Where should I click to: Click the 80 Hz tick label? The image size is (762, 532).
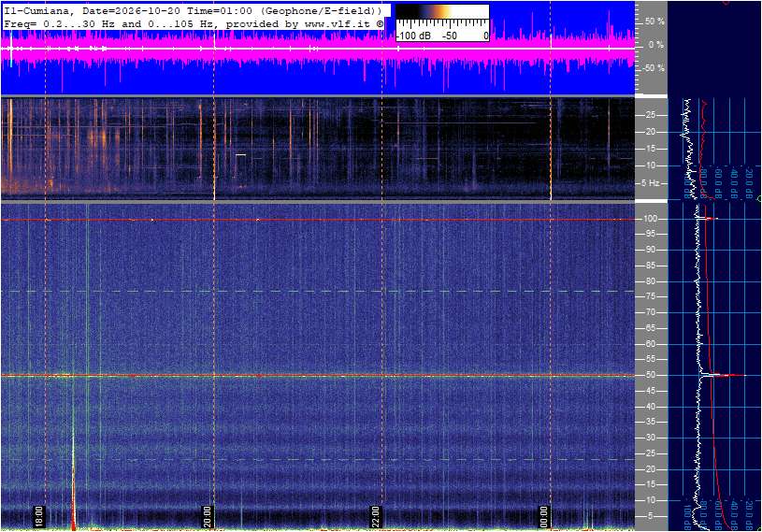tap(650, 281)
